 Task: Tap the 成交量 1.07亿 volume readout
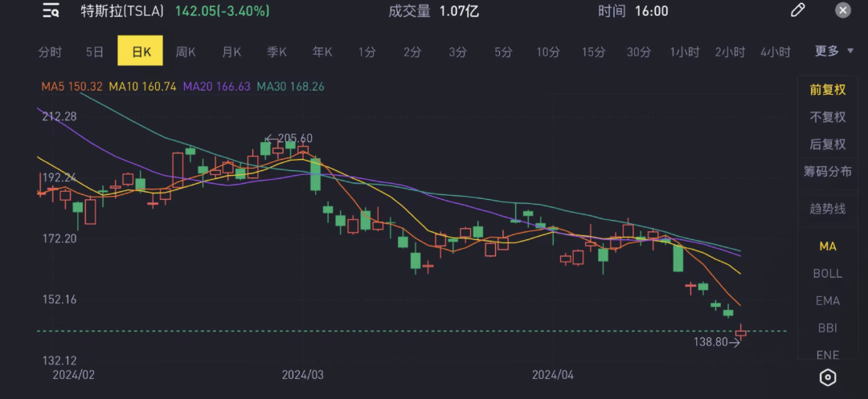(433, 10)
